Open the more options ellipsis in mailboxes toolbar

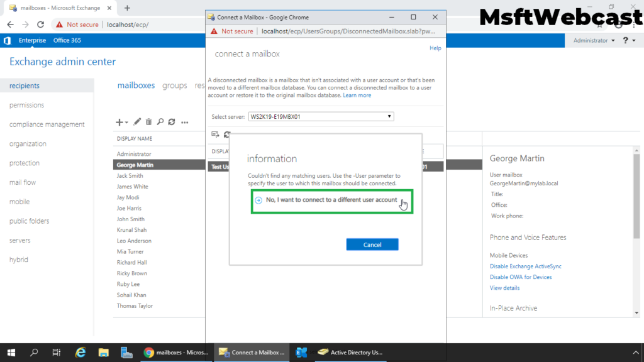(x=185, y=123)
